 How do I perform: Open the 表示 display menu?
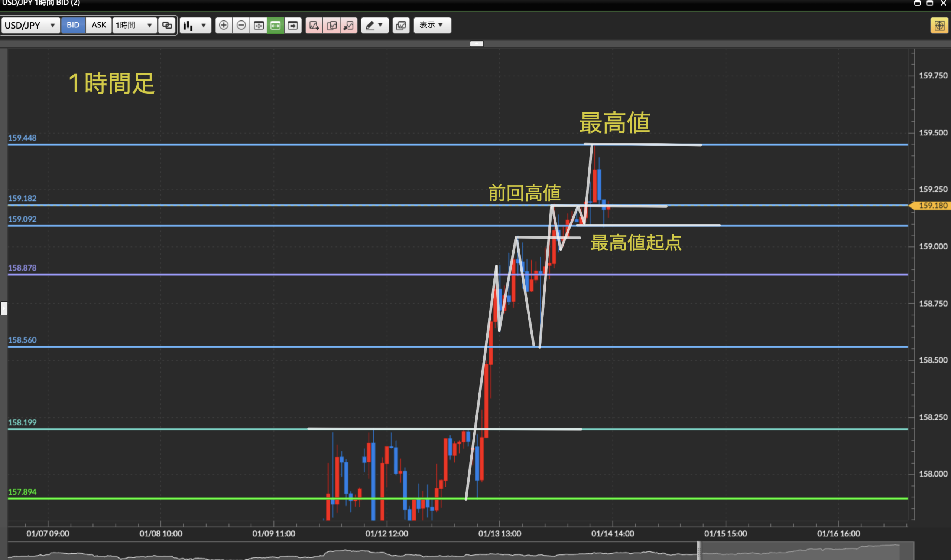(x=432, y=25)
